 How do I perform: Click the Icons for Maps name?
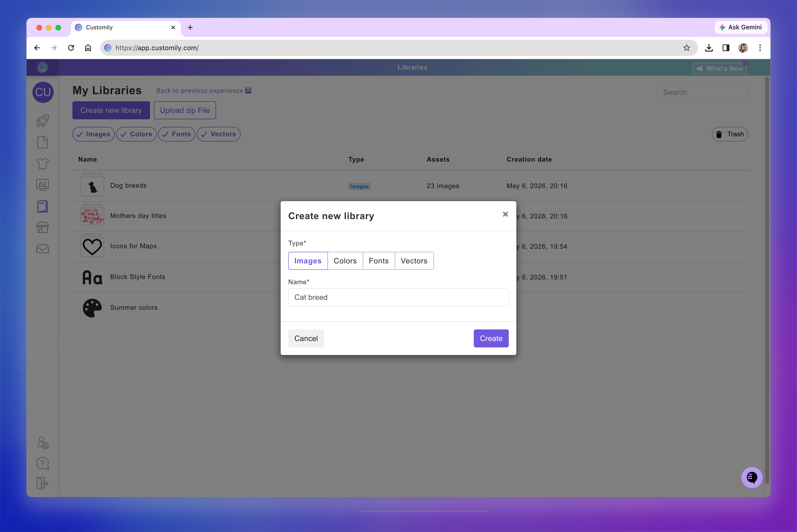click(133, 246)
